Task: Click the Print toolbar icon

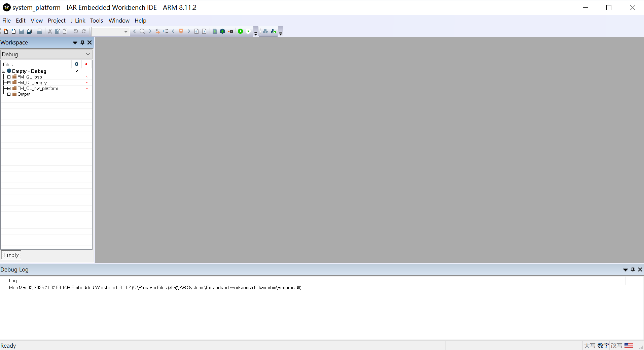Action: point(40,31)
